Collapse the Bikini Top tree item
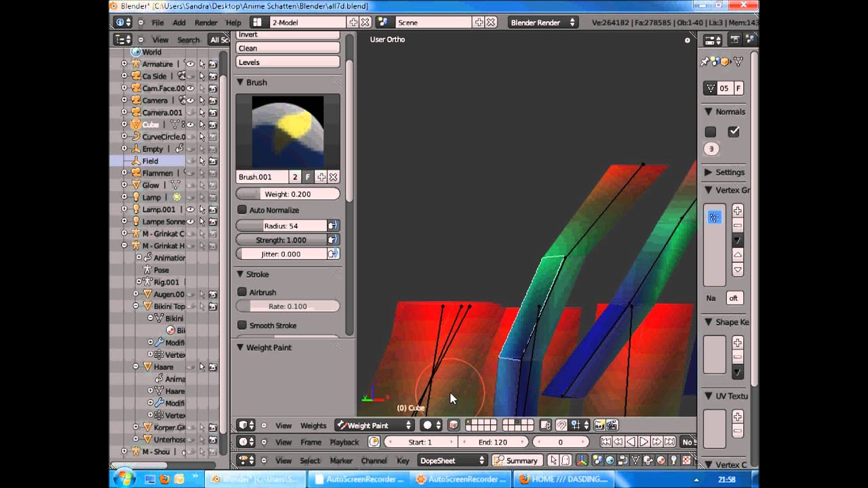The image size is (868, 488). pos(136,306)
